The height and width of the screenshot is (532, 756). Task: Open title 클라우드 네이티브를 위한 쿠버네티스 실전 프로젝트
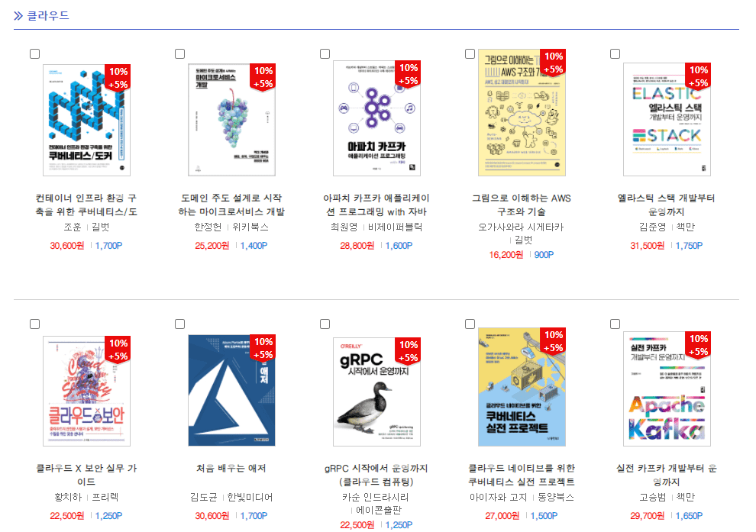522,475
